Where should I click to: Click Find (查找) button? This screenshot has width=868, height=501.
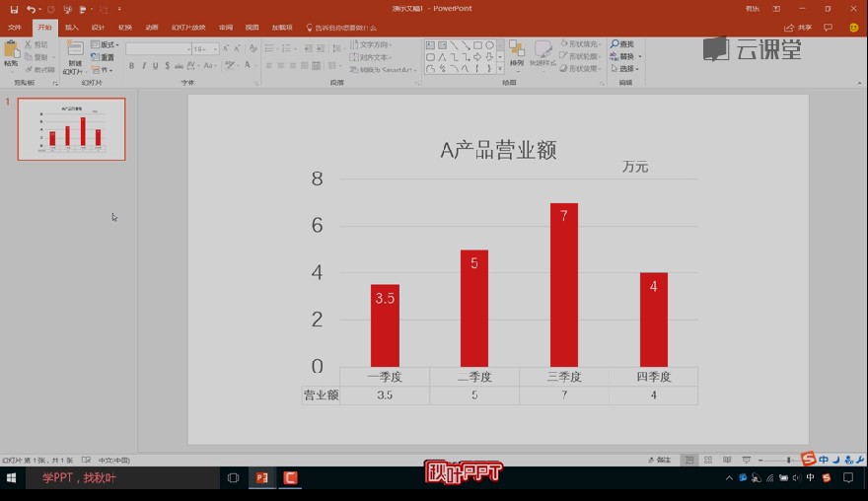[x=622, y=43]
